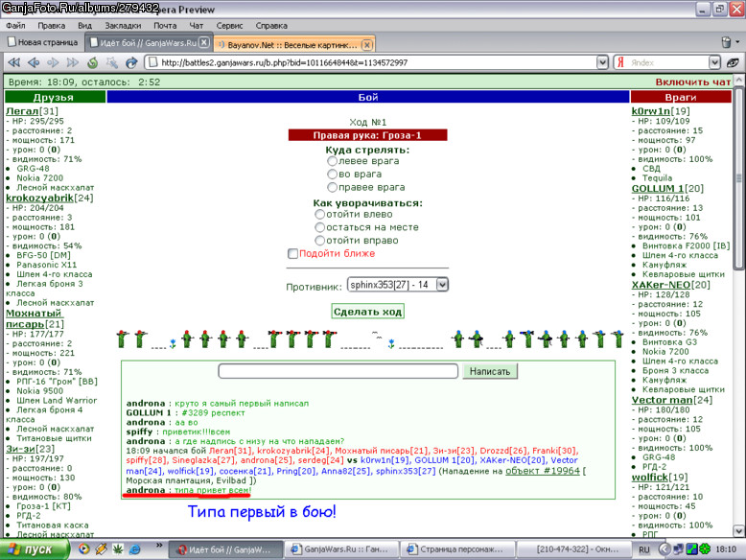Click the network tray icon

(678, 549)
